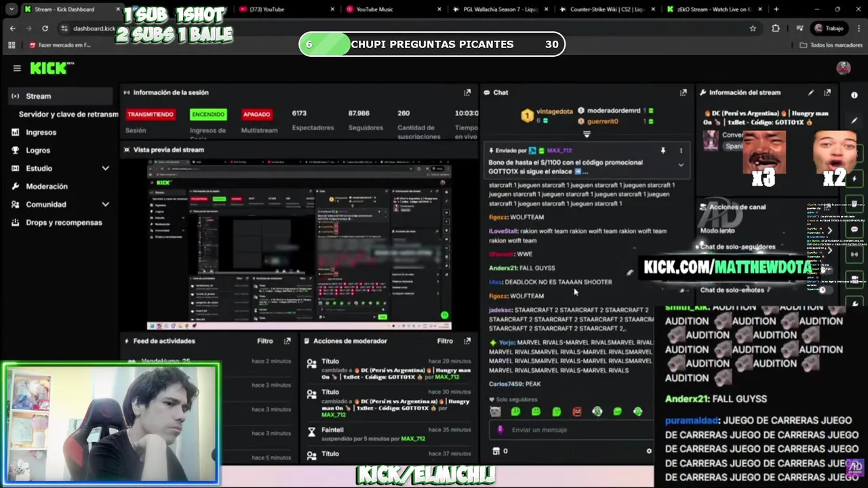868x488 pixels.
Task: Insert the red angry face emote
Action: (577, 411)
